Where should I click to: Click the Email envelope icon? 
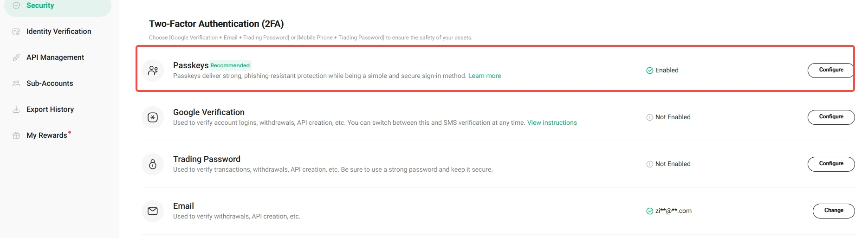[x=153, y=211]
